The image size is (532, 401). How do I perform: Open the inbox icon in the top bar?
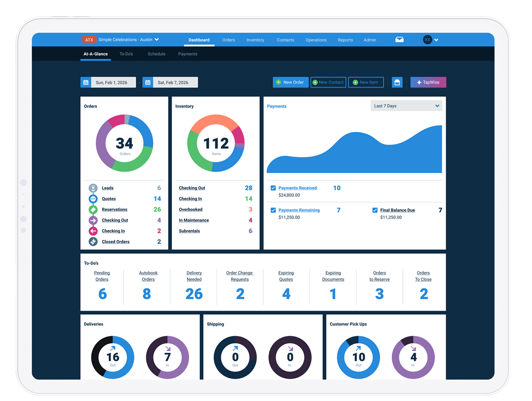coord(399,39)
